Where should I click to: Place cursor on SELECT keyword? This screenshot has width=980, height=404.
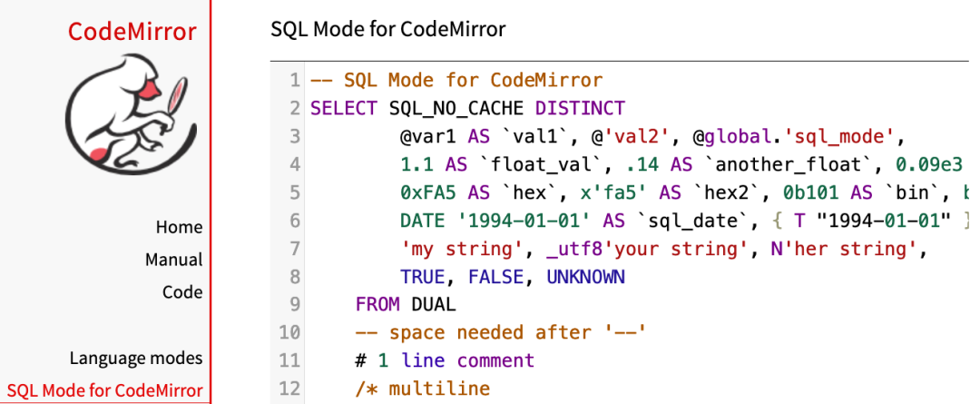tap(344, 109)
